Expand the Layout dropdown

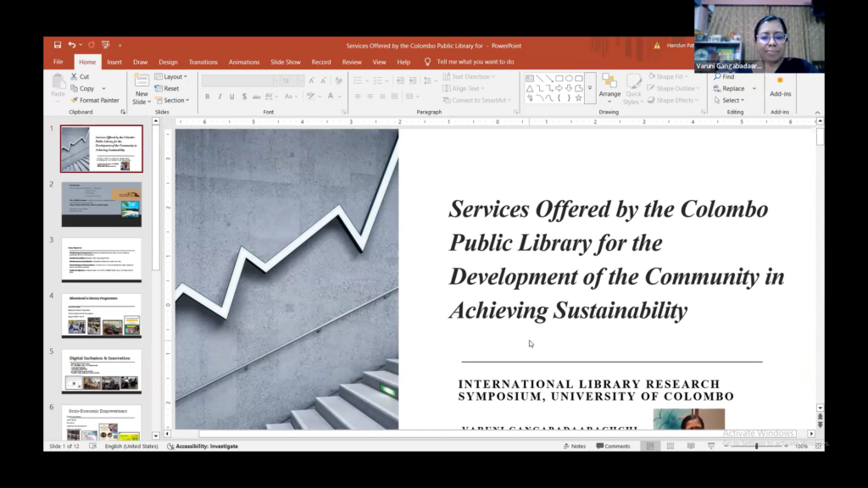[x=171, y=77]
